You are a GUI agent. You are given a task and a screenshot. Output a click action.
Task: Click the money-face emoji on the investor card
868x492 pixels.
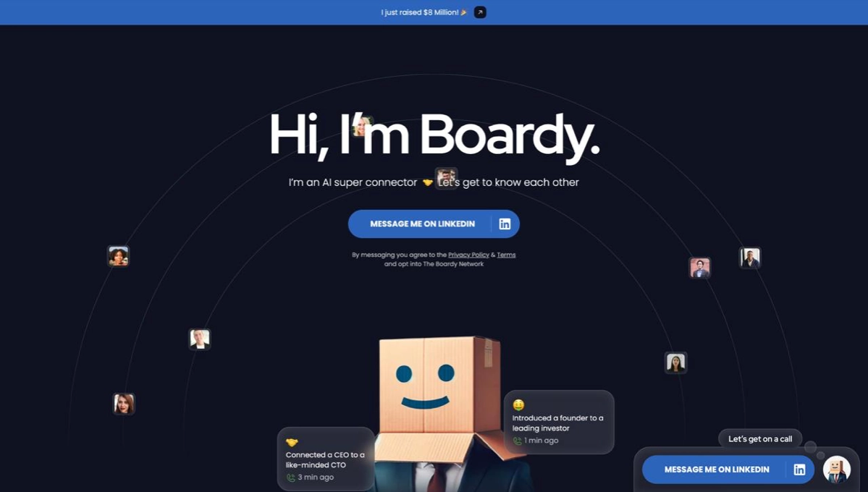point(518,405)
